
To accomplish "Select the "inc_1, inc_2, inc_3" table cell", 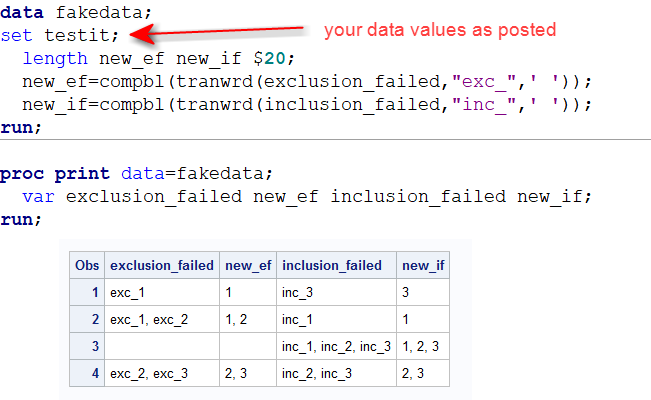I will (335, 346).
